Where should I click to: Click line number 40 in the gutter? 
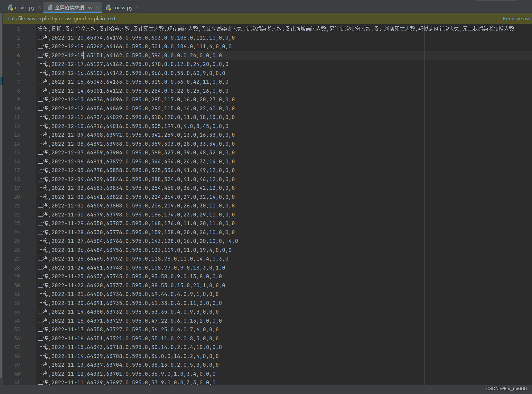17,374
